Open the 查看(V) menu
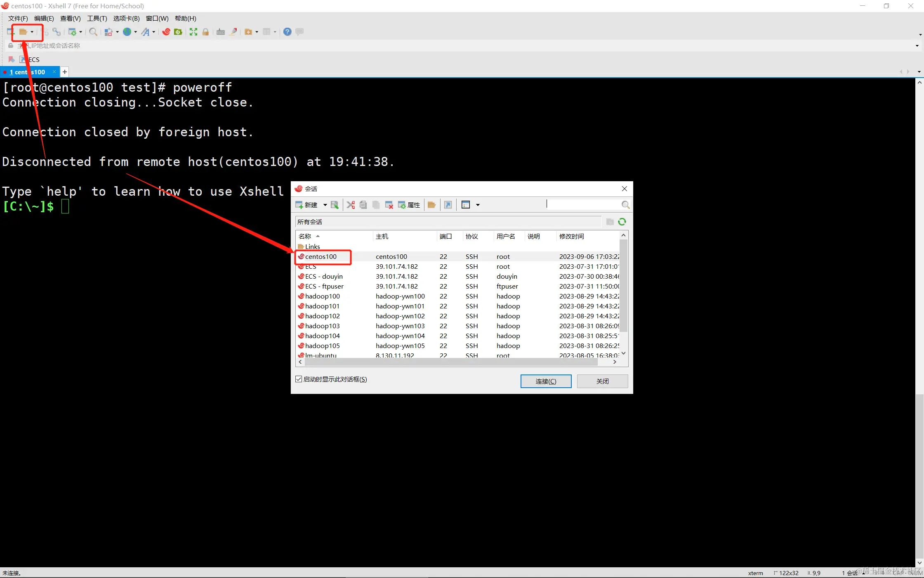Viewport: 924px width, 578px height. coord(70,18)
